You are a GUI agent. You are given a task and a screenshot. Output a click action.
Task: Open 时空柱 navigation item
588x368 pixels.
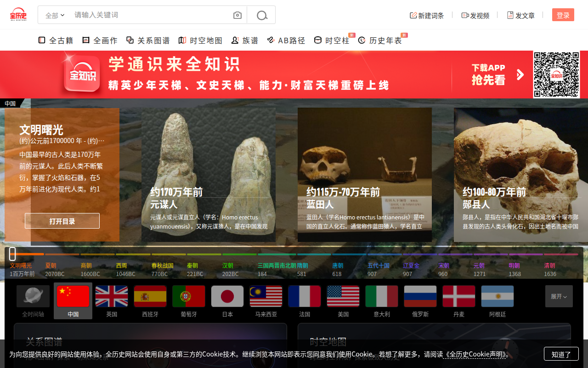[332, 40]
